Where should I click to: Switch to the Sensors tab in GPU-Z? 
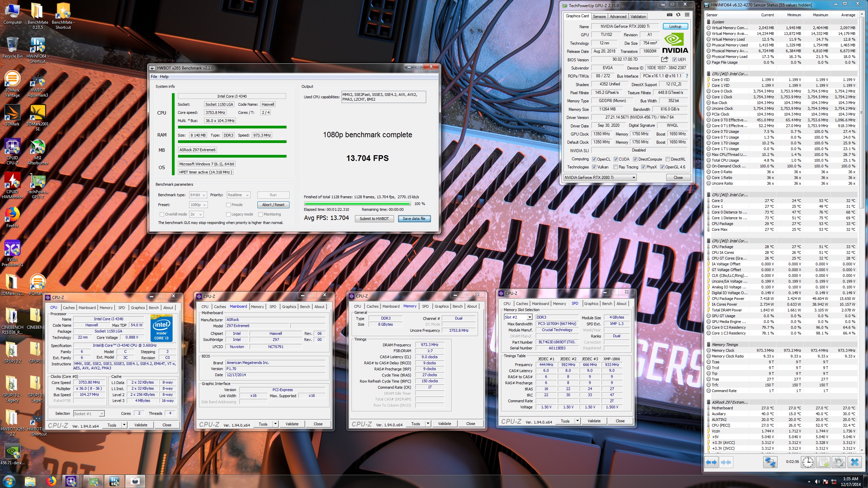pos(599,17)
